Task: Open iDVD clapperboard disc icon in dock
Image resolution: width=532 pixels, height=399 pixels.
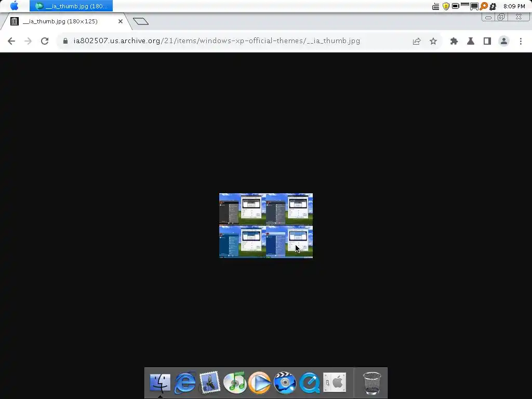Action: pyautogui.click(x=285, y=383)
